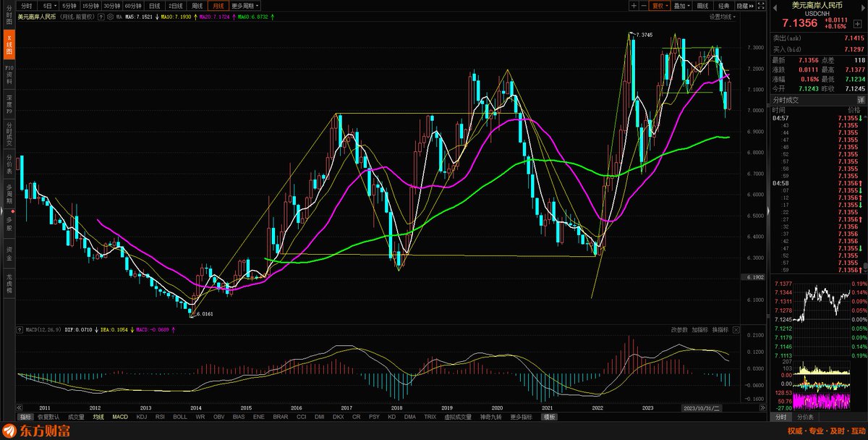Open MA settings gear icon
868x440 pixels.
109,16
